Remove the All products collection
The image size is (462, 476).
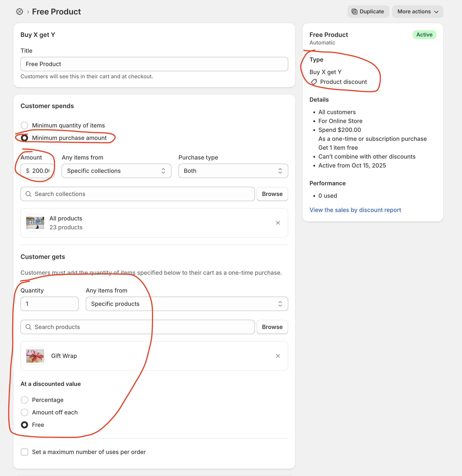point(278,223)
